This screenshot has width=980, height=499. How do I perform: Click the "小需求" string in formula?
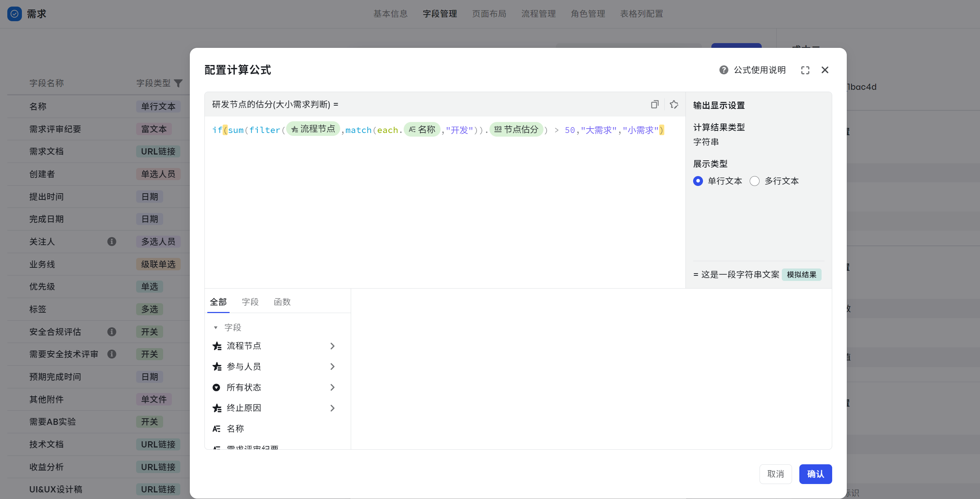pos(641,130)
